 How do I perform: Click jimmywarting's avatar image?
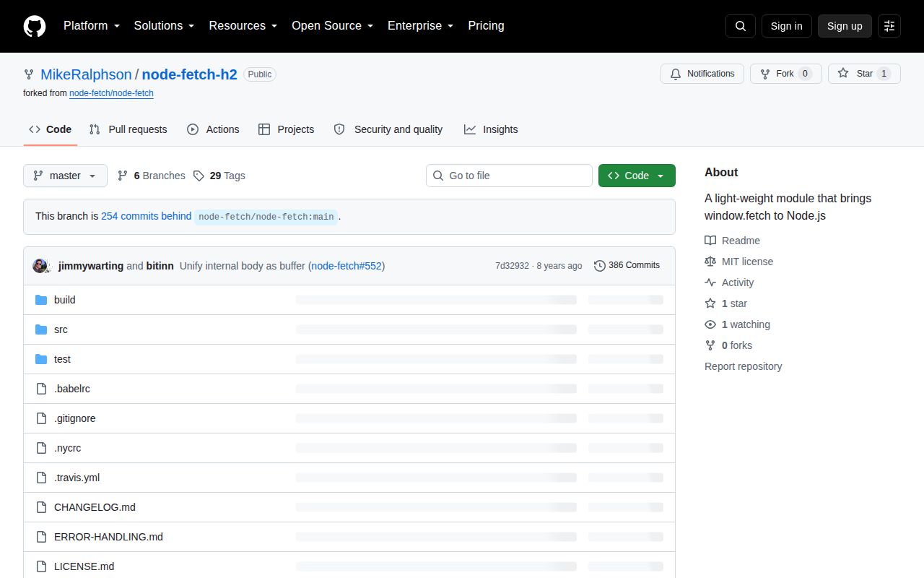pyautogui.click(x=40, y=266)
